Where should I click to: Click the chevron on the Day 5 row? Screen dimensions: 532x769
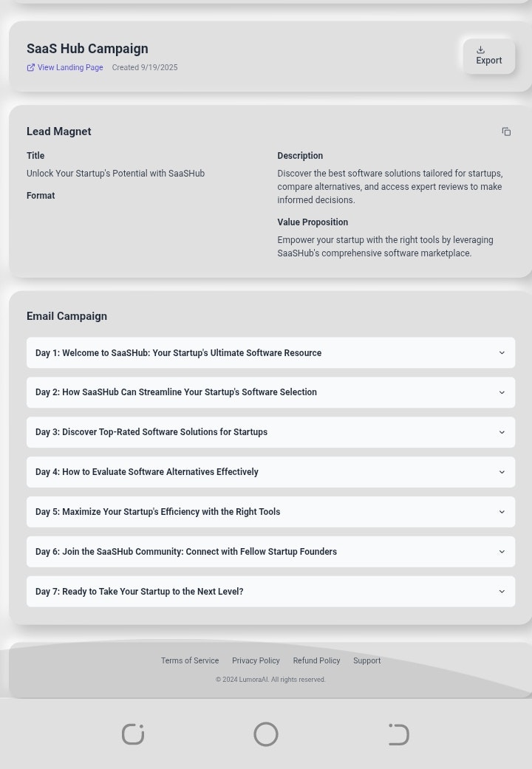click(x=502, y=512)
